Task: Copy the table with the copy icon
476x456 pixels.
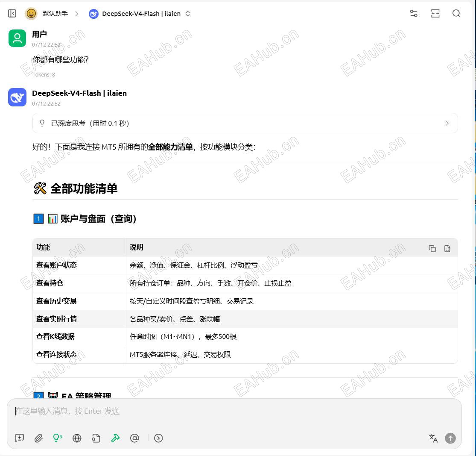Action: [432, 248]
